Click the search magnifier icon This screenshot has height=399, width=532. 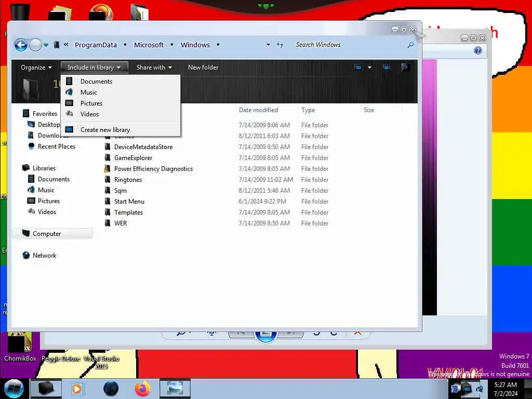[x=410, y=45]
